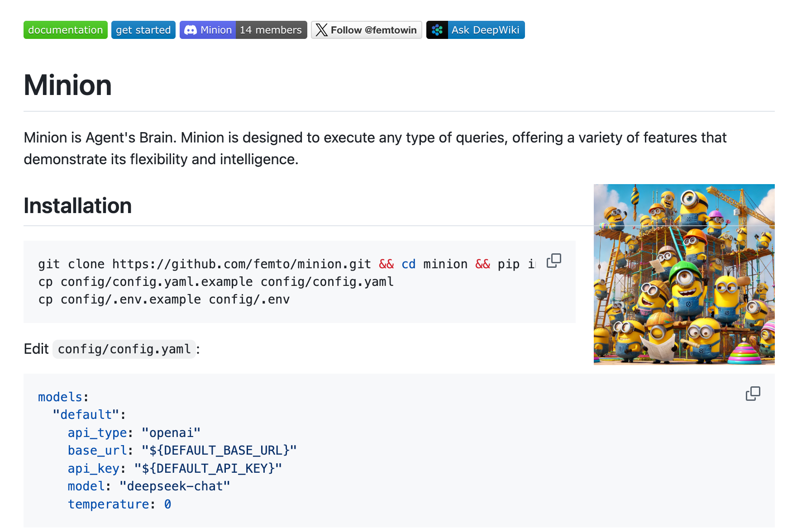
Task: Open the Minions construction site image
Action: (x=684, y=275)
